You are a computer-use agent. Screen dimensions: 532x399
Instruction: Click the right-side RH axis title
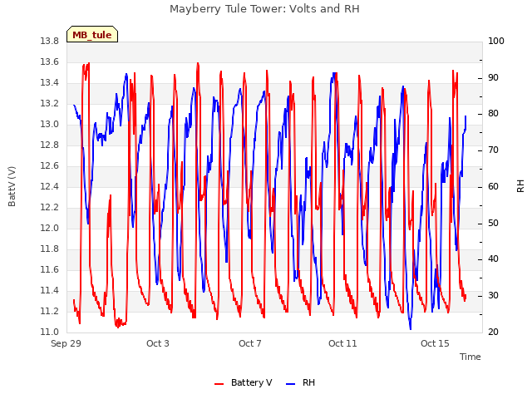[520, 186]
